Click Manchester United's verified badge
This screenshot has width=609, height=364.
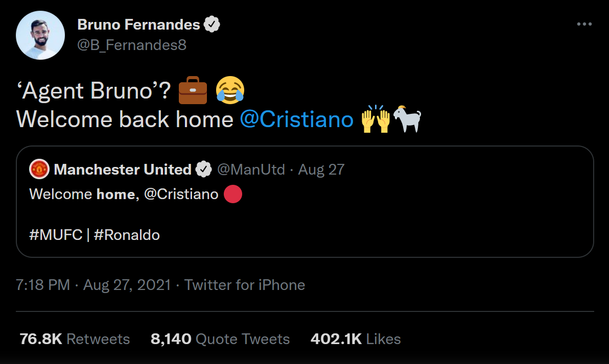click(204, 169)
